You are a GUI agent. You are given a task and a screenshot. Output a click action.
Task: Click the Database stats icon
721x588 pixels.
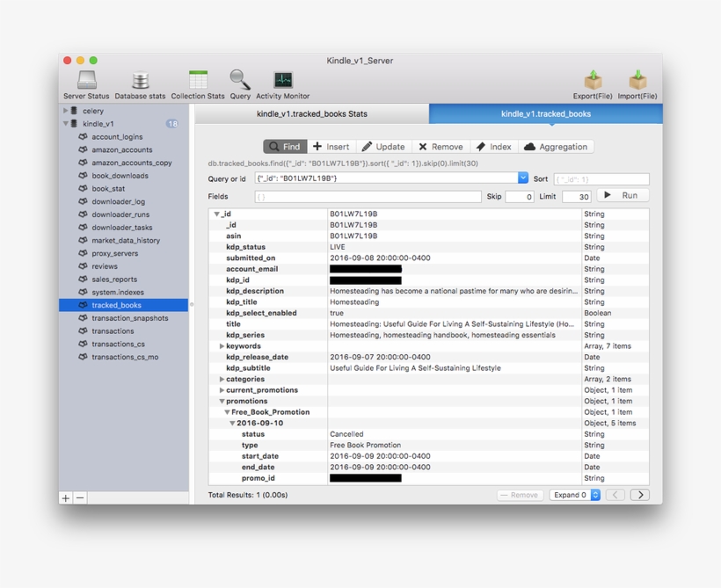click(x=140, y=81)
